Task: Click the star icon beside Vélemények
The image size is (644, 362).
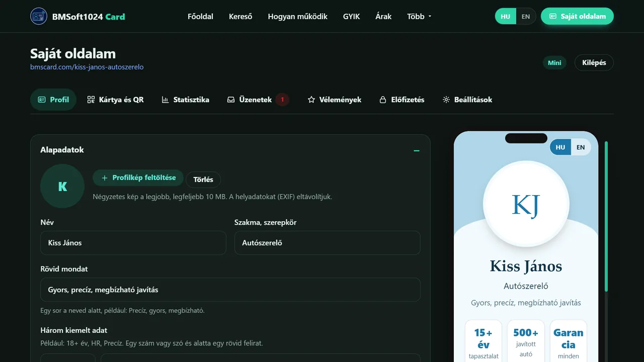Action: [x=311, y=100]
